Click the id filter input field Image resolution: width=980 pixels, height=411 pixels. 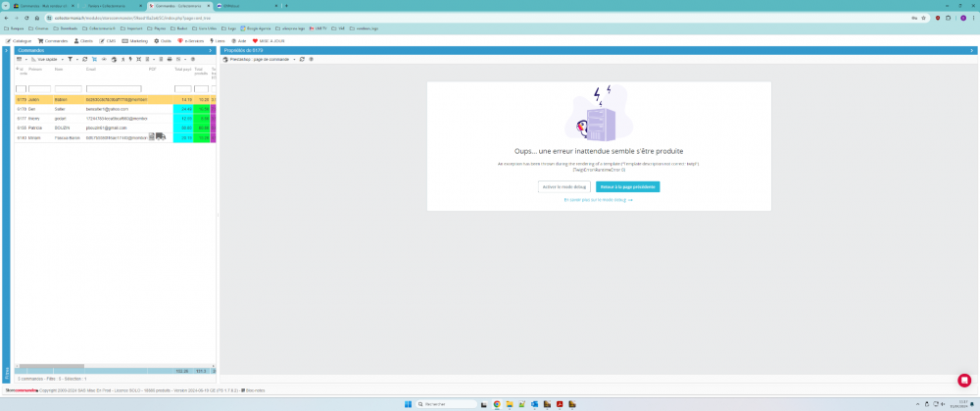(x=22, y=89)
